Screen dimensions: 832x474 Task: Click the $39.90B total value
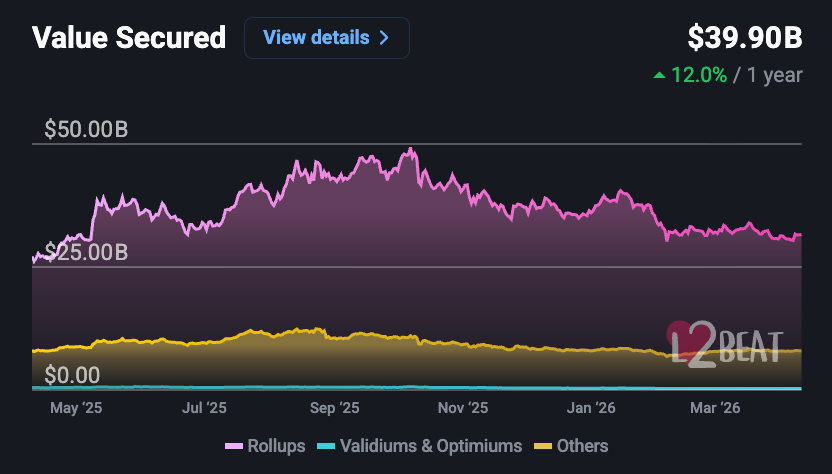click(x=744, y=38)
